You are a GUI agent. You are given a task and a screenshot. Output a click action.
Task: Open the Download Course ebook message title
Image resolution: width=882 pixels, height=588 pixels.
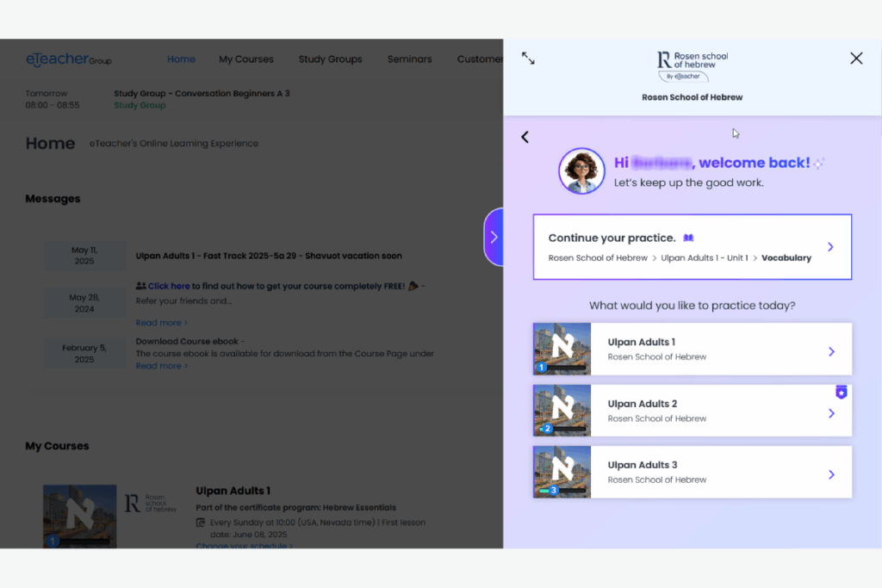[x=187, y=341]
